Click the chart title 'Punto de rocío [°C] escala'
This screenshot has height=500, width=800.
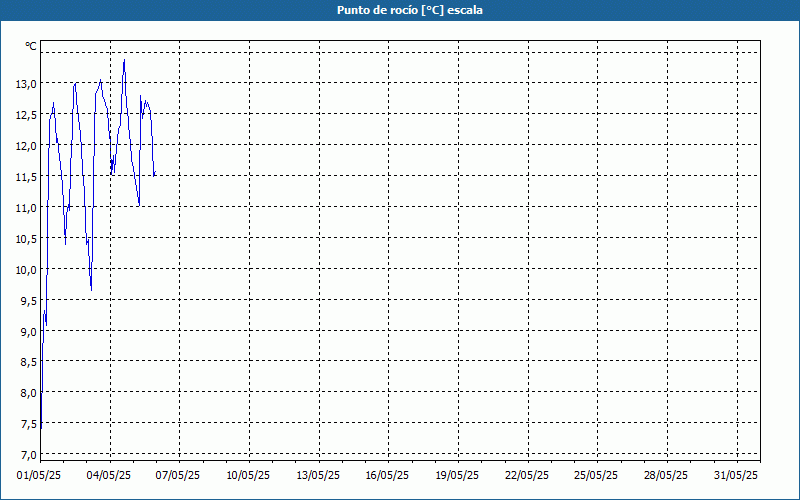(410, 10)
